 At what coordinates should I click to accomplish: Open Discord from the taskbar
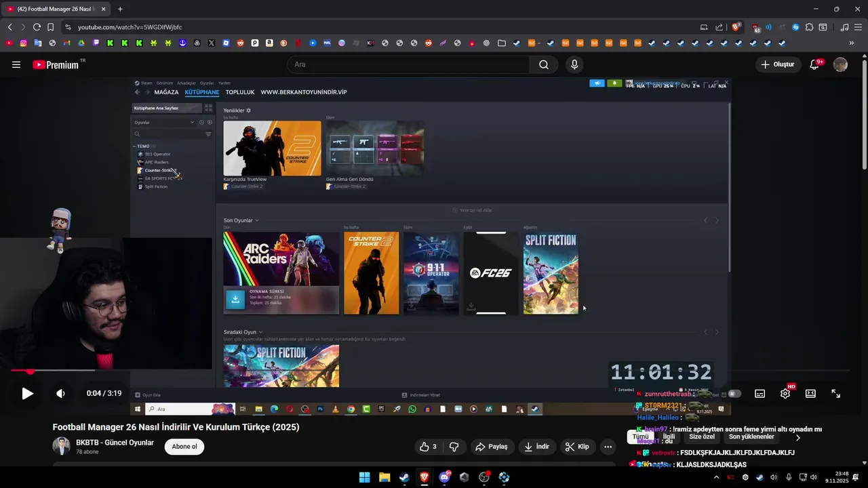click(x=444, y=477)
